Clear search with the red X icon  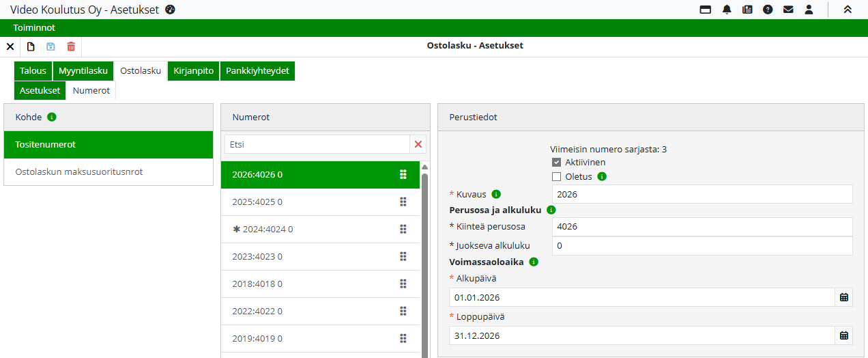[418, 144]
